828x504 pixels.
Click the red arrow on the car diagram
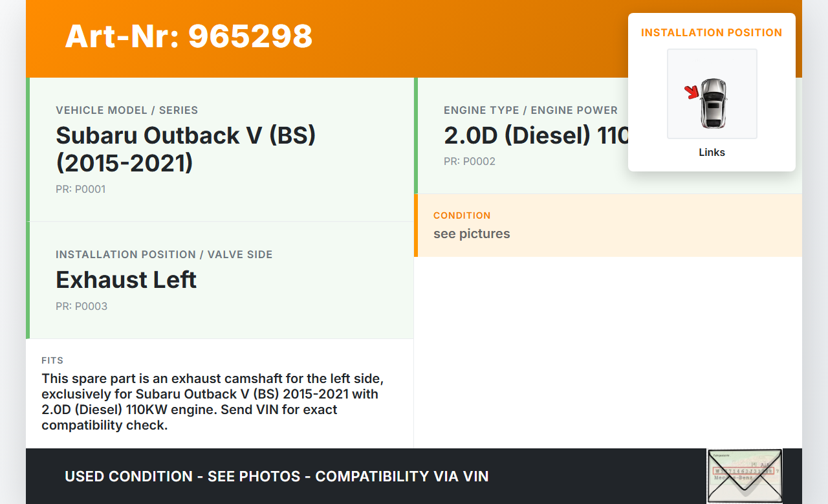coord(692,93)
